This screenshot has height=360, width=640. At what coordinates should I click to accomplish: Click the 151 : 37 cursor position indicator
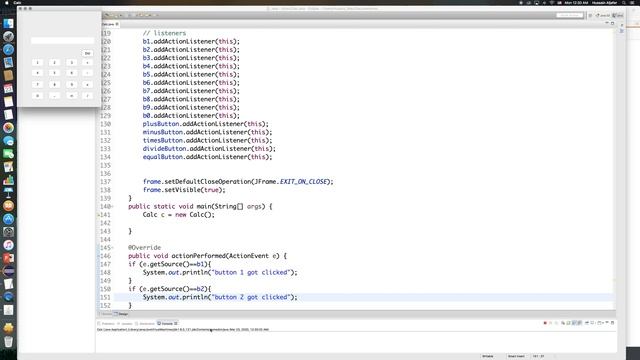click(x=538, y=356)
